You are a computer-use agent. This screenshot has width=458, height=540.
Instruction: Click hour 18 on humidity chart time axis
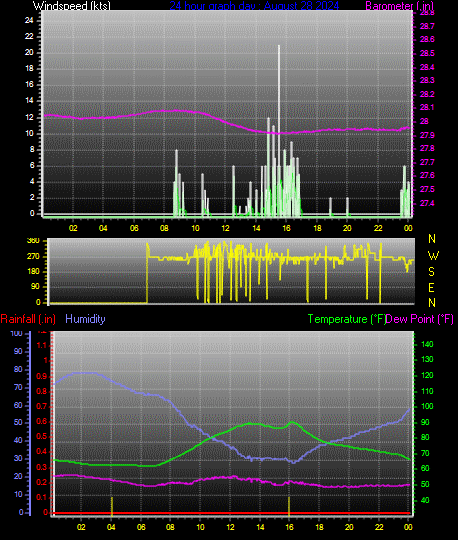319,527
